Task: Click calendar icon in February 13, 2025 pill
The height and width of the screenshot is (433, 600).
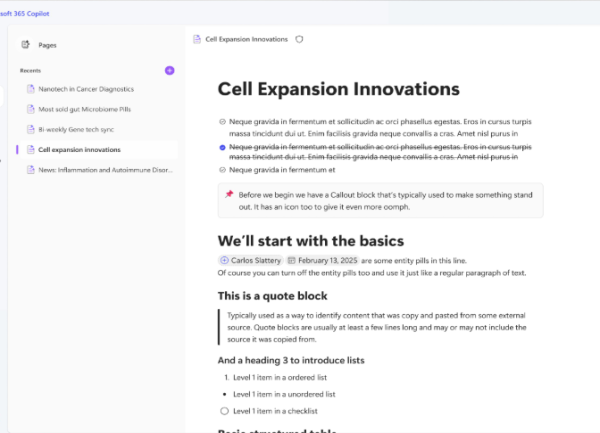Action: coord(291,260)
